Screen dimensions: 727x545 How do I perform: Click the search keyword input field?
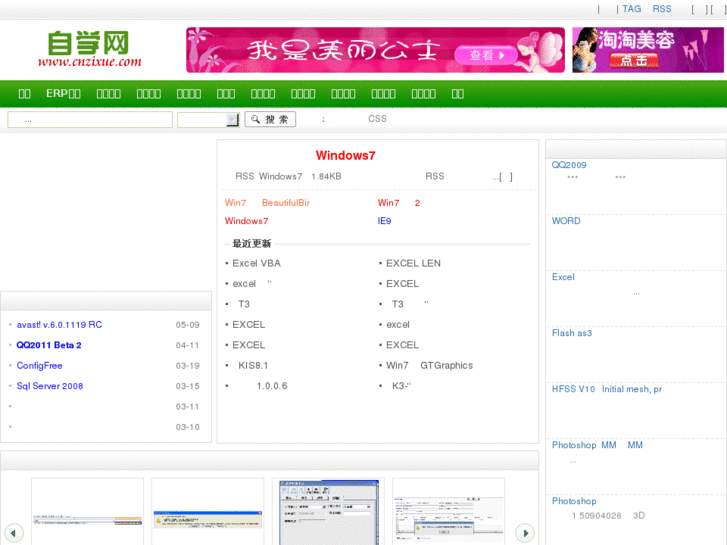(90, 120)
